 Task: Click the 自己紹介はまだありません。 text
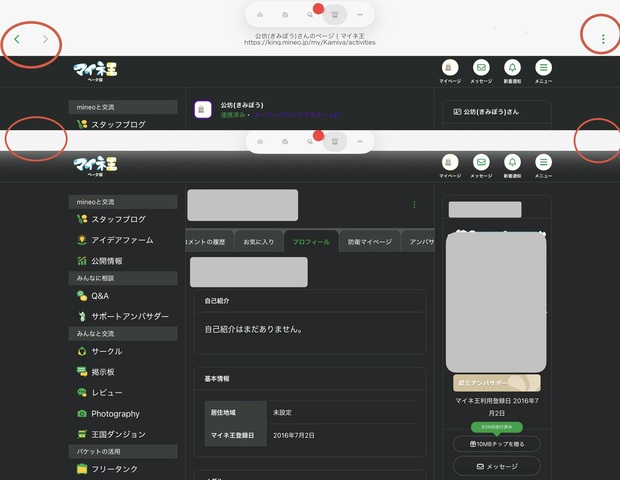[254, 329]
